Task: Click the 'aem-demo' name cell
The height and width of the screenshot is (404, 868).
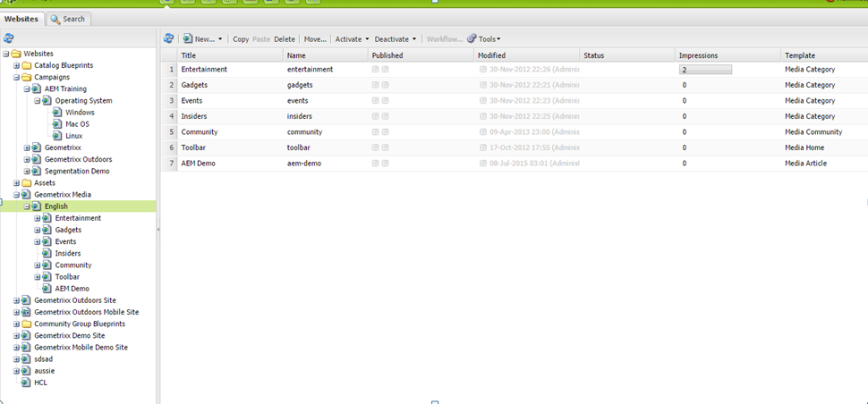Action: click(304, 164)
